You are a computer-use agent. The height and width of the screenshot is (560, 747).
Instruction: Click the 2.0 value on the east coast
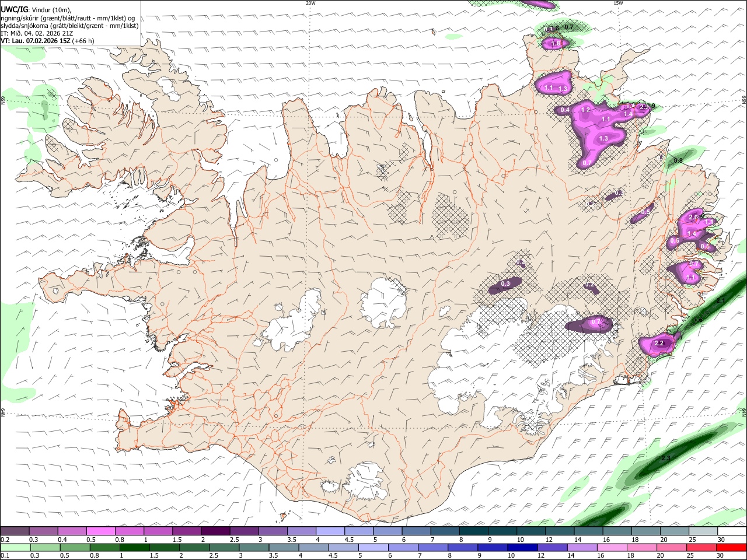coord(693,217)
